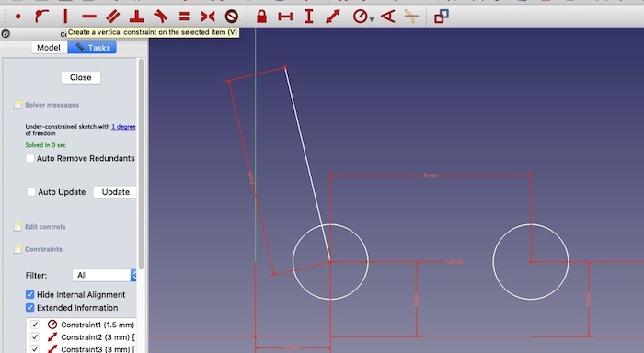Click the Update button
The height and width of the screenshot is (353, 644).
click(115, 192)
